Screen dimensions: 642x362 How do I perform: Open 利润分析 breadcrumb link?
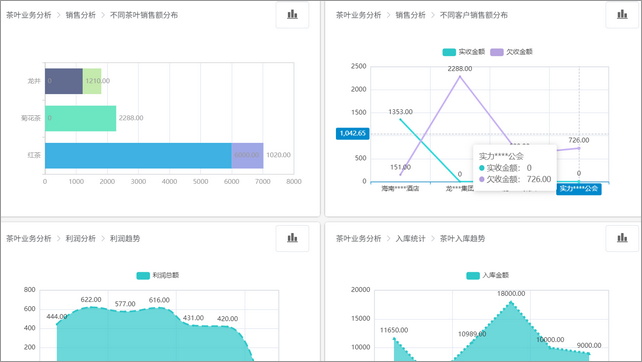[x=81, y=238]
